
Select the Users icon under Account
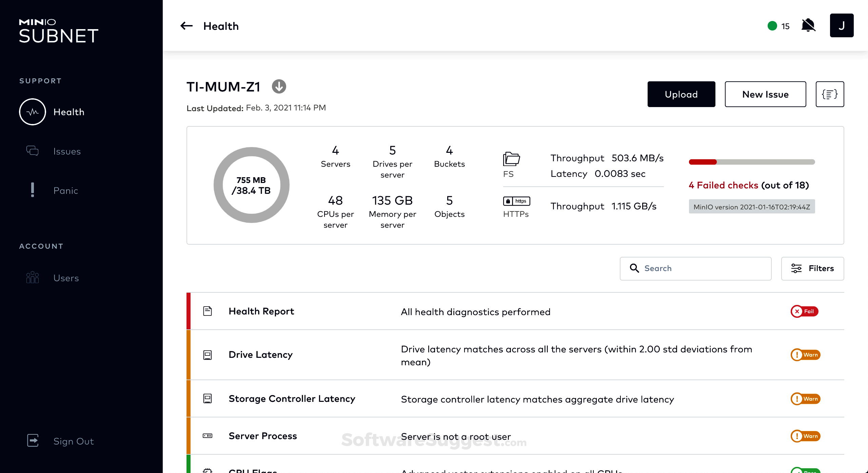pos(33,277)
